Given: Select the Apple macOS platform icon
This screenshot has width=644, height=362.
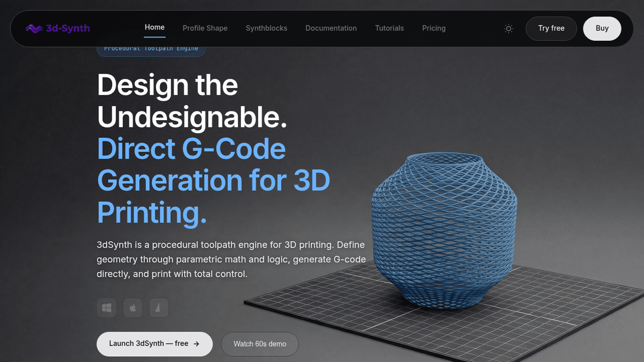Looking at the screenshot, I should [x=133, y=308].
